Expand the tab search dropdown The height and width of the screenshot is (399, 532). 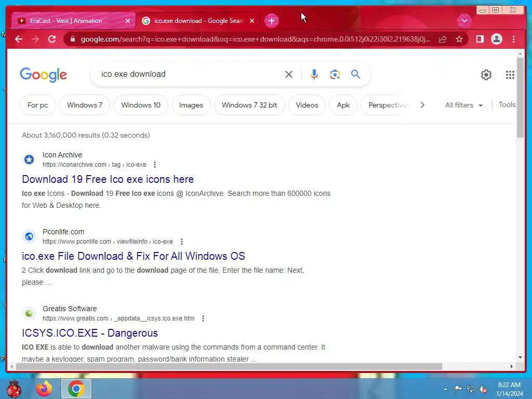pyautogui.click(x=464, y=21)
